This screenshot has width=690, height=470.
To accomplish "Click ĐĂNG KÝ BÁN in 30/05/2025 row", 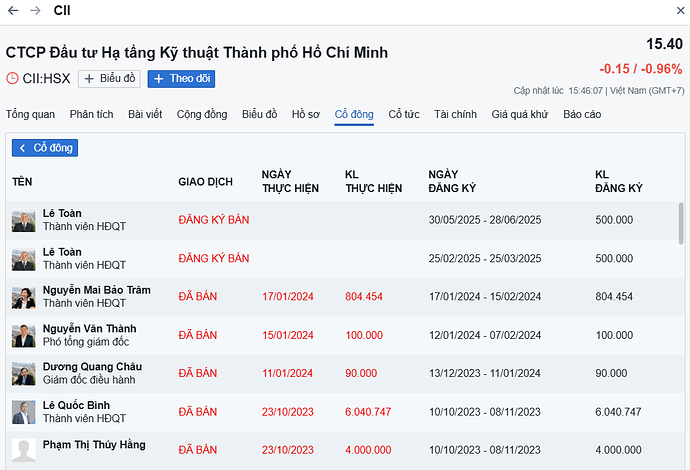I will click(x=214, y=220).
